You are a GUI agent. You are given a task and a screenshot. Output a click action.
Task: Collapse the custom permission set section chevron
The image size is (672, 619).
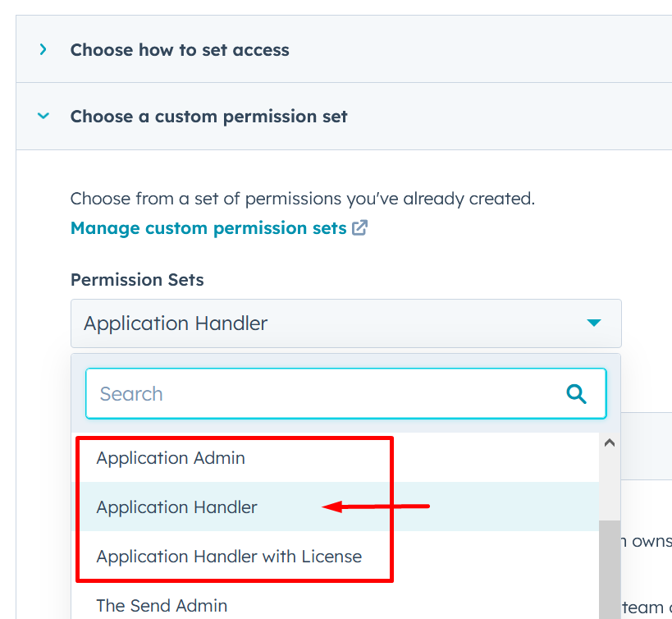click(x=43, y=117)
